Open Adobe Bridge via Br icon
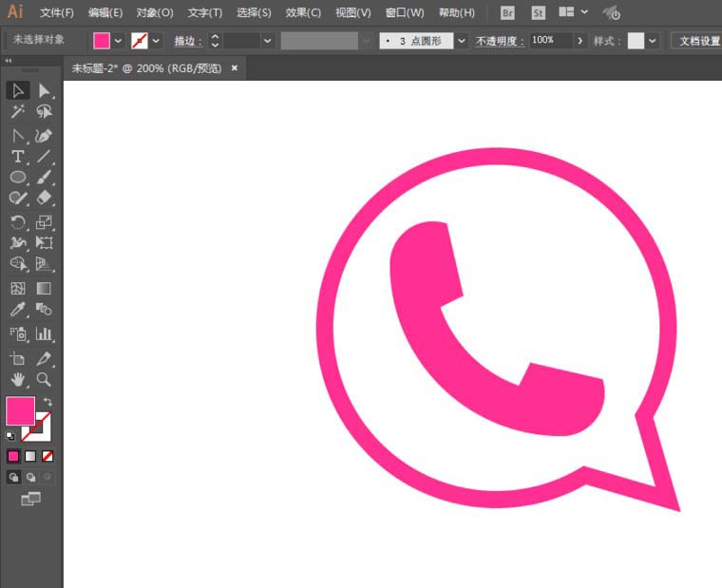 point(507,13)
